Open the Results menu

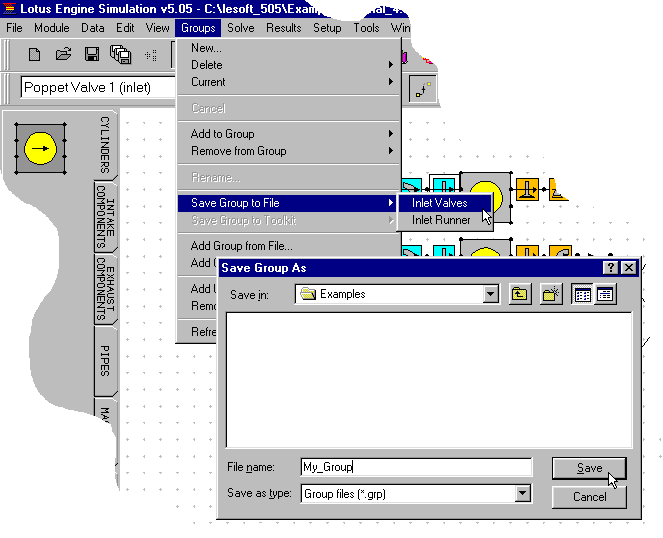284,28
